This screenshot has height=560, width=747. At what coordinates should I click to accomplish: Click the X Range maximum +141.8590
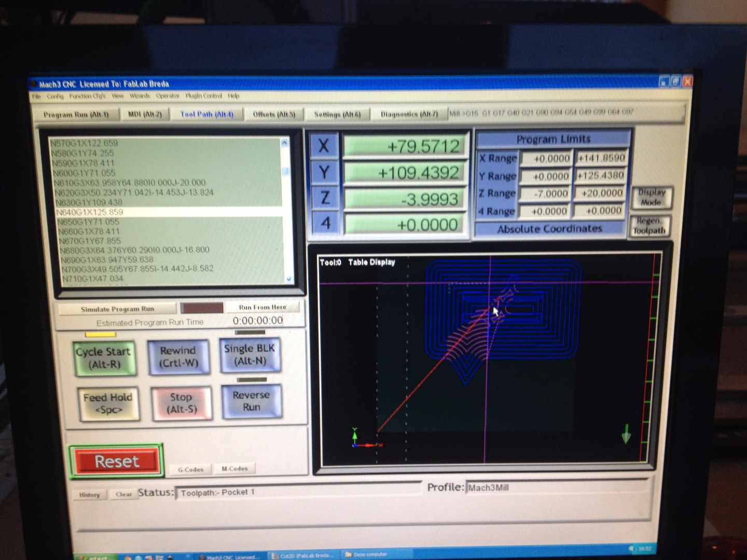601,158
